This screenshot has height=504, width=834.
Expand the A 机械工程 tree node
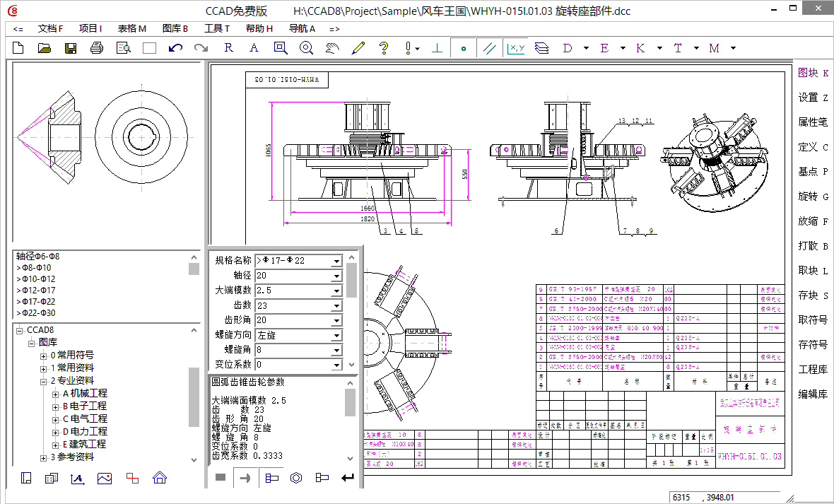click(56, 394)
